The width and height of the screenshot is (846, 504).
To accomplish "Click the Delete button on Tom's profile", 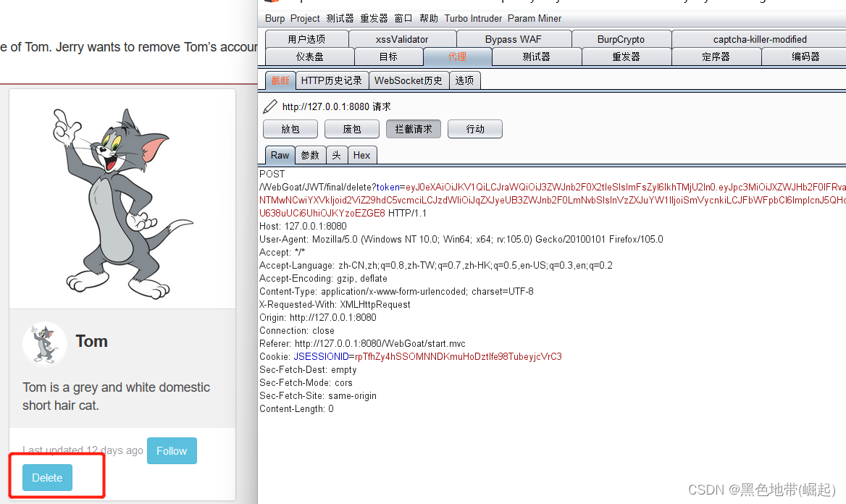I will pos(46,477).
